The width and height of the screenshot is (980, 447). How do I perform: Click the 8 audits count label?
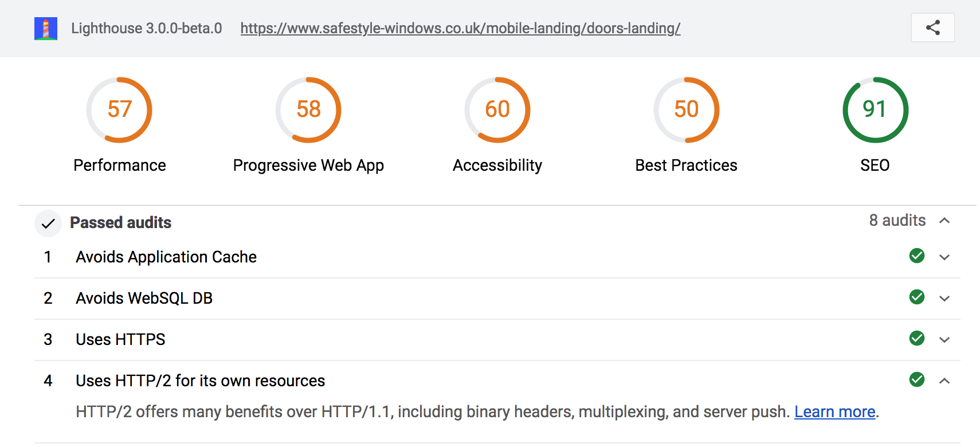click(896, 220)
